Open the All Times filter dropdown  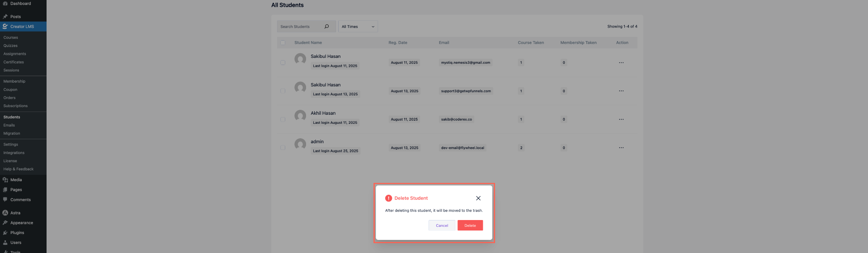tap(358, 27)
